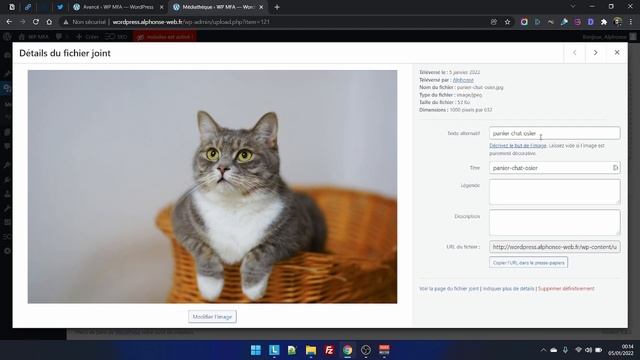Click the browser back arrow
Image resolution: width=640 pixels, height=360 pixels.
point(9,22)
